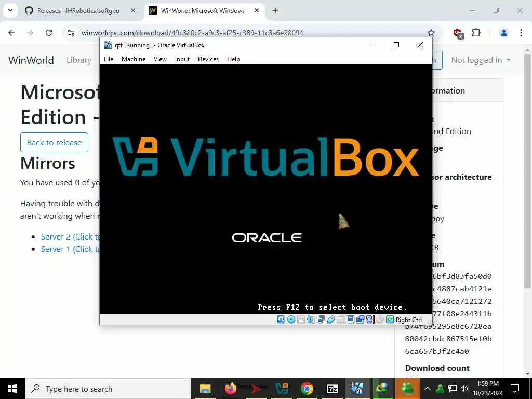Click the display monitor status icon
The height and width of the screenshot is (399, 532).
[351, 320]
